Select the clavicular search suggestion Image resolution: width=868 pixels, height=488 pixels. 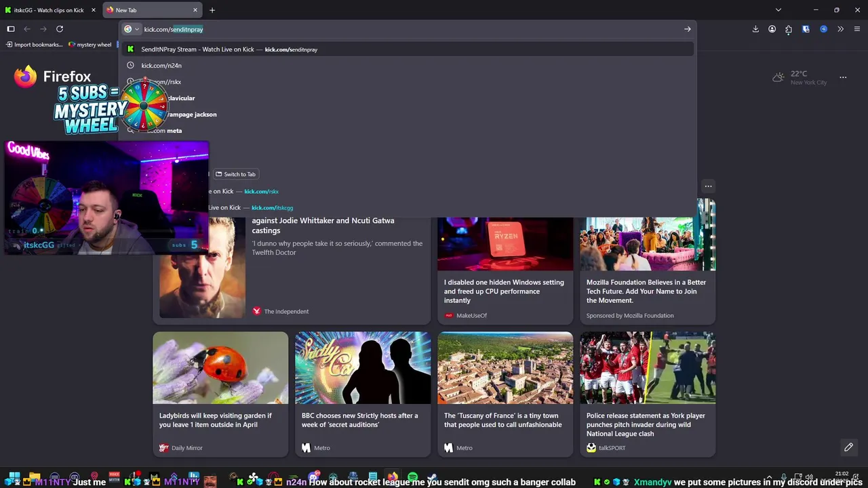coord(408,98)
